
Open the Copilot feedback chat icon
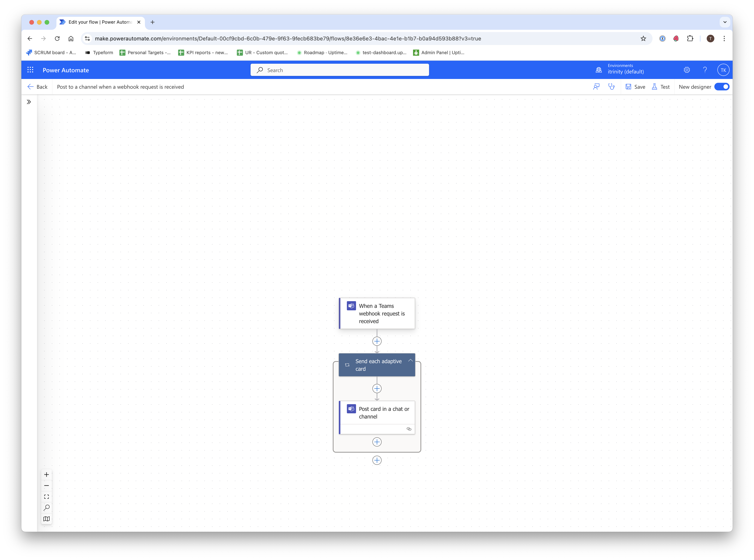[x=596, y=87]
